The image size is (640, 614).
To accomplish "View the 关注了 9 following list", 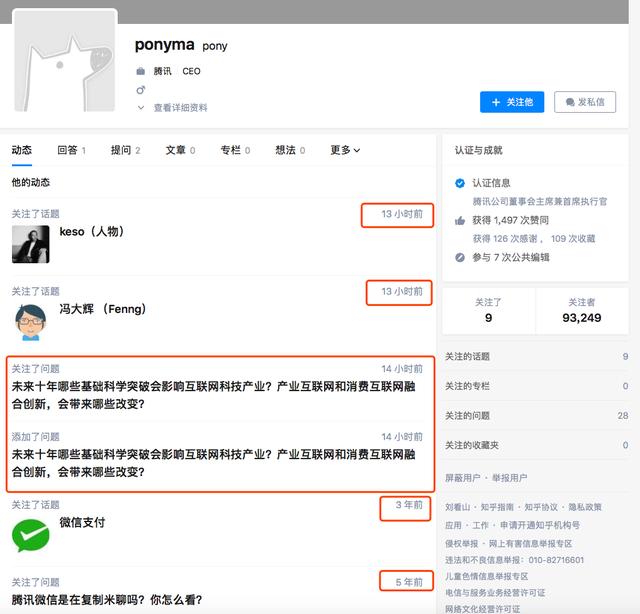I will coord(489,311).
